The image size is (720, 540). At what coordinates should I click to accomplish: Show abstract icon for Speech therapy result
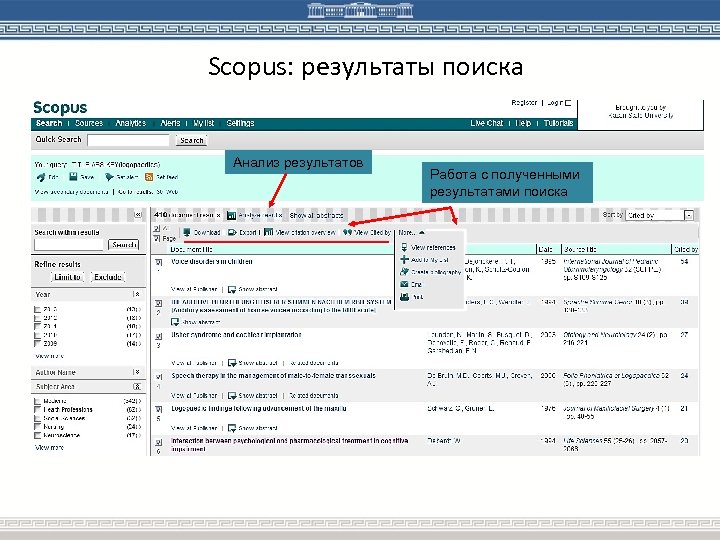click(x=232, y=395)
